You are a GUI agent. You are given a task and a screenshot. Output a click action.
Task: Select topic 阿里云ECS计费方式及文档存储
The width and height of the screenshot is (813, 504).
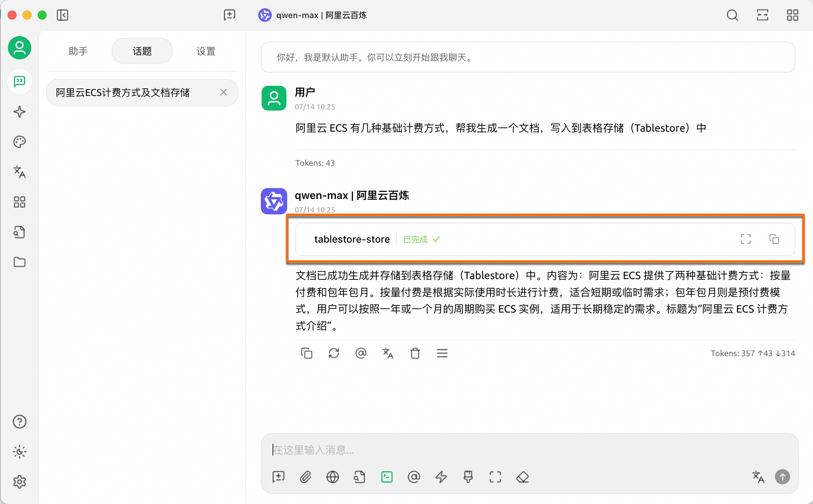(x=123, y=93)
